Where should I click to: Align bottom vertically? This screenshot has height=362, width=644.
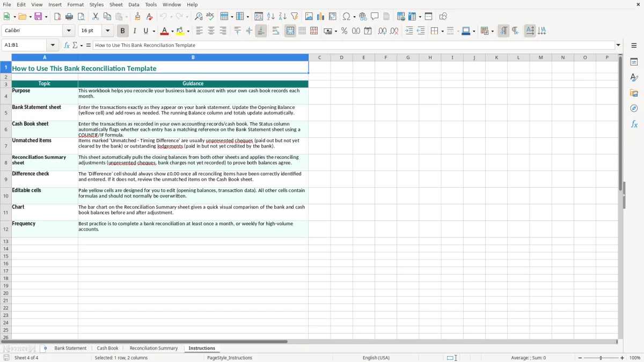[261, 31]
